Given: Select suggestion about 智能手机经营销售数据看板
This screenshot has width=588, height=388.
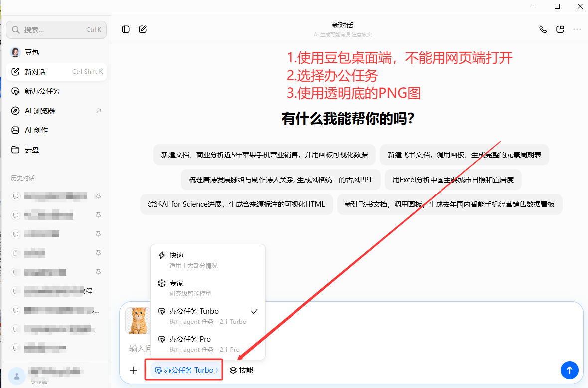Looking at the screenshot, I should [449, 204].
